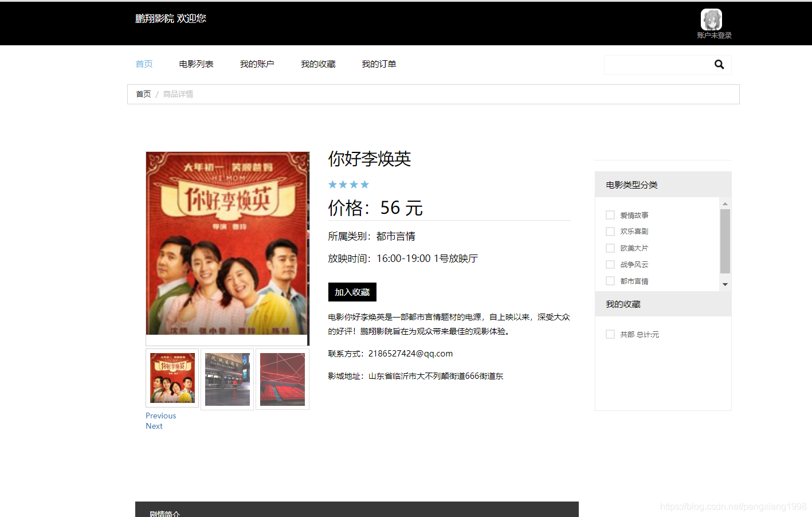The width and height of the screenshot is (812, 517).
Task: Click the 商品详情 breadcrumb text
Action: pyautogui.click(x=178, y=94)
